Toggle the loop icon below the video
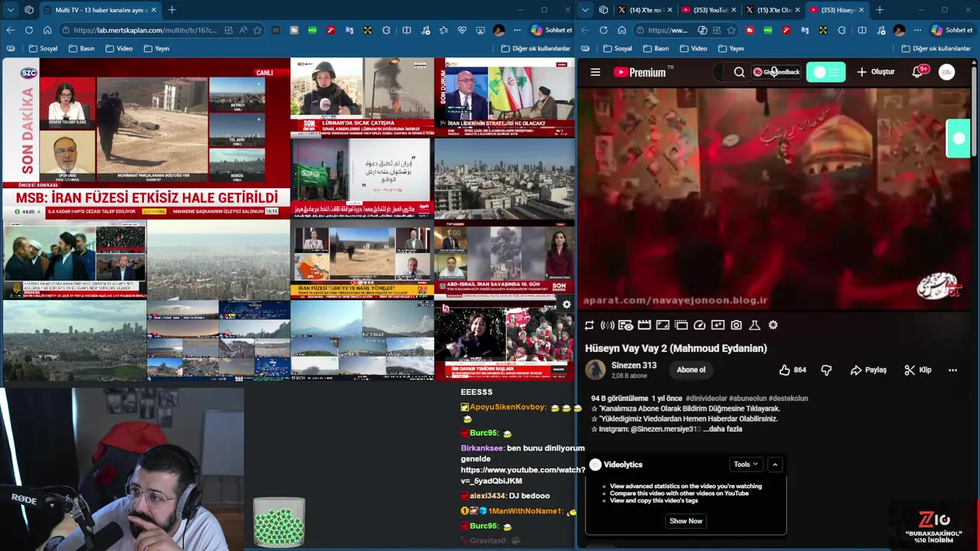This screenshot has width=980, height=551. click(589, 325)
